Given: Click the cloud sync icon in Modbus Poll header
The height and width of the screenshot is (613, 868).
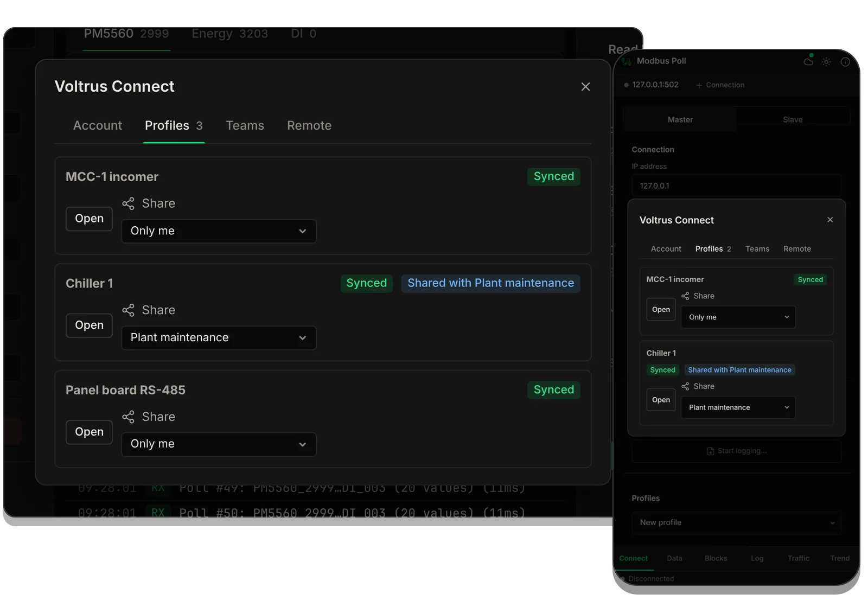Looking at the screenshot, I should coord(808,61).
